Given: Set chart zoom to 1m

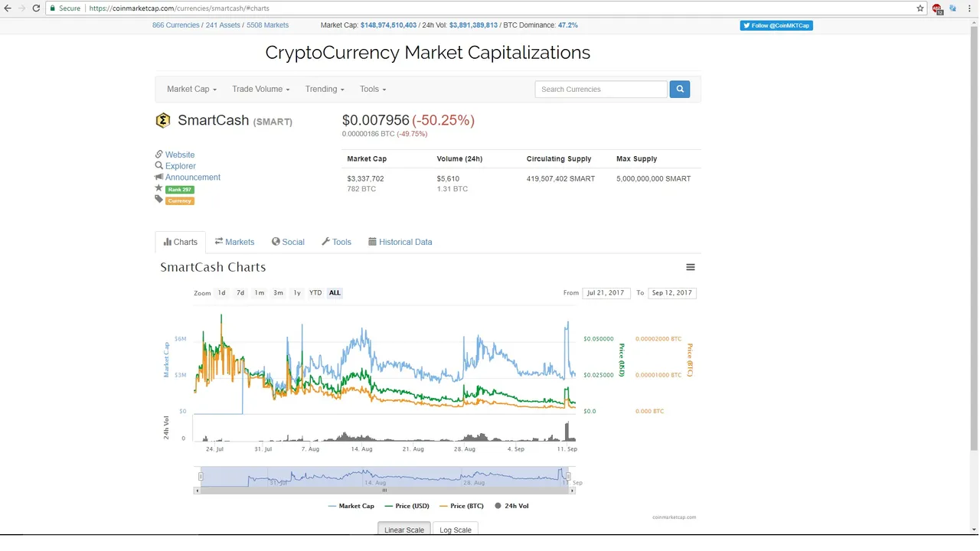Looking at the screenshot, I should 260,293.
